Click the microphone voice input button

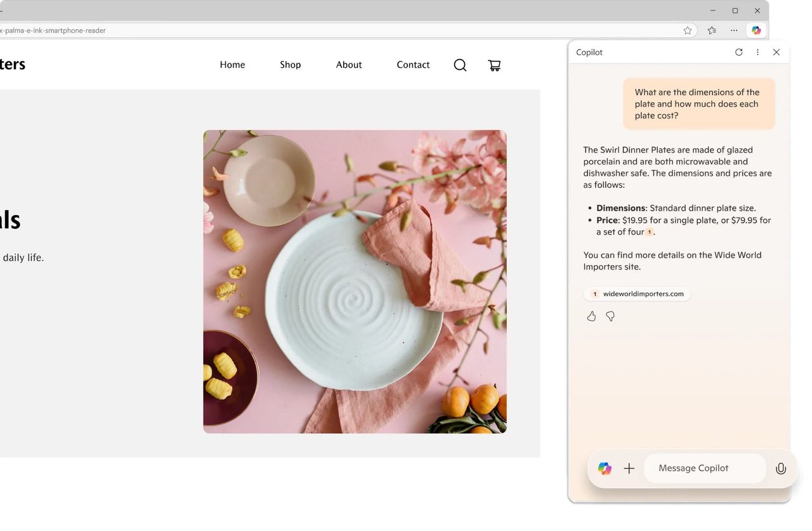click(x=781, y=469)
